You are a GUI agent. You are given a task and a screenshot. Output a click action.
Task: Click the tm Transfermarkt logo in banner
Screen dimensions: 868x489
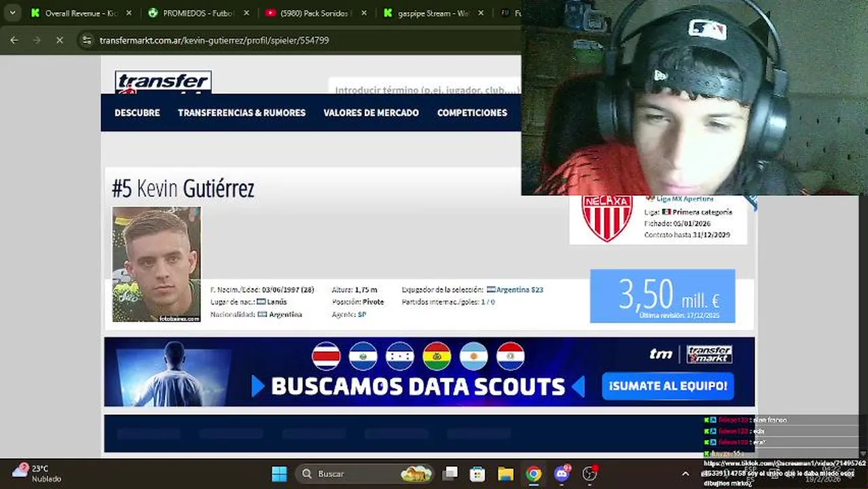pyautogui.click(x=691, y=354)
